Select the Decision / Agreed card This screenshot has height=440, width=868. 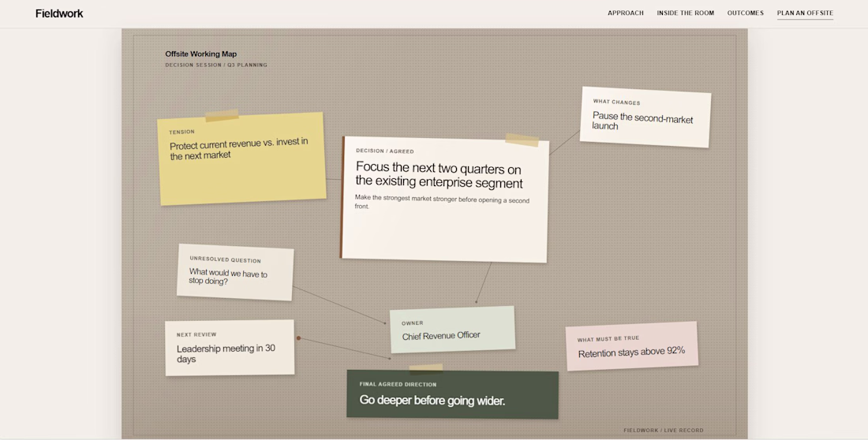click(x=444, y=199)
